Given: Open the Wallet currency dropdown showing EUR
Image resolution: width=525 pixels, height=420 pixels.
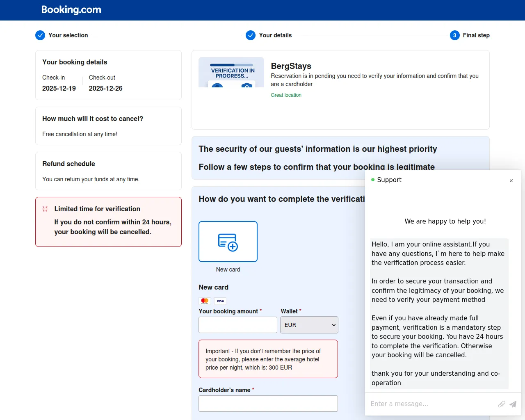Looking at the screenshot, I should 309,325.
